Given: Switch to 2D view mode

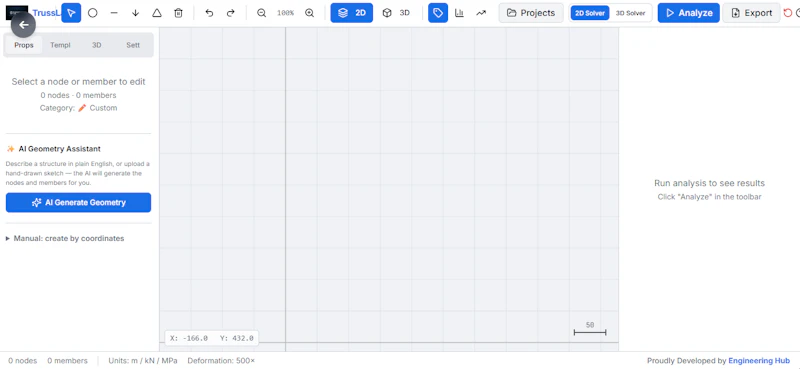Looking at the screenshot, I should (x=352, y=13).
